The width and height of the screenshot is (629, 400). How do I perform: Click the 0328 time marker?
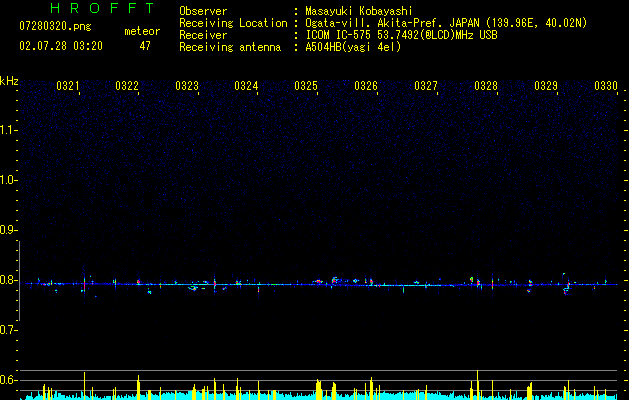(486, 85)
